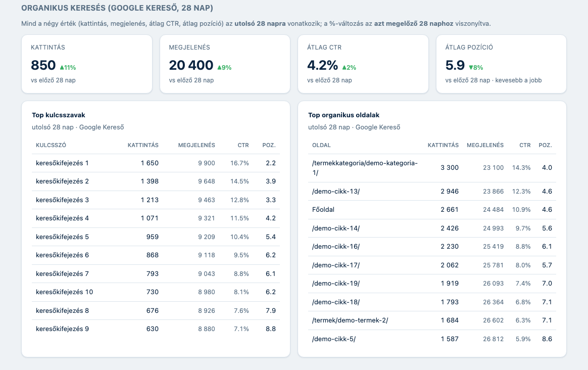The width and height of the screenshot is (588, 370).
Task: Sort pages table by OLDAL header
Action: click(321, 145)
